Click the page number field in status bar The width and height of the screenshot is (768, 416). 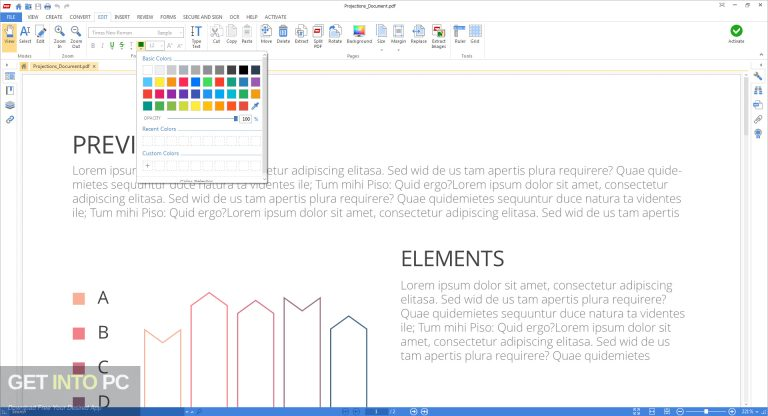tap(377, 412)
